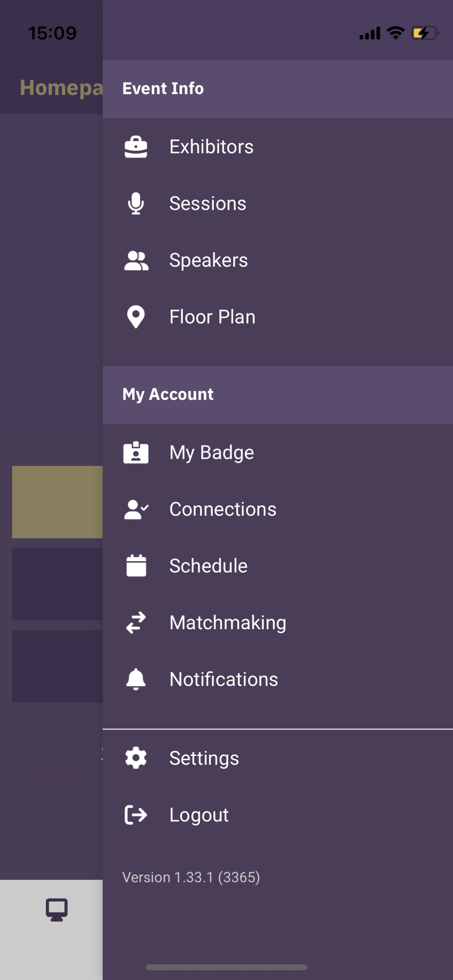The image size is (453, 980).
Task: Select Matchmaking from the drawer menu
Action: coord(278,622)
